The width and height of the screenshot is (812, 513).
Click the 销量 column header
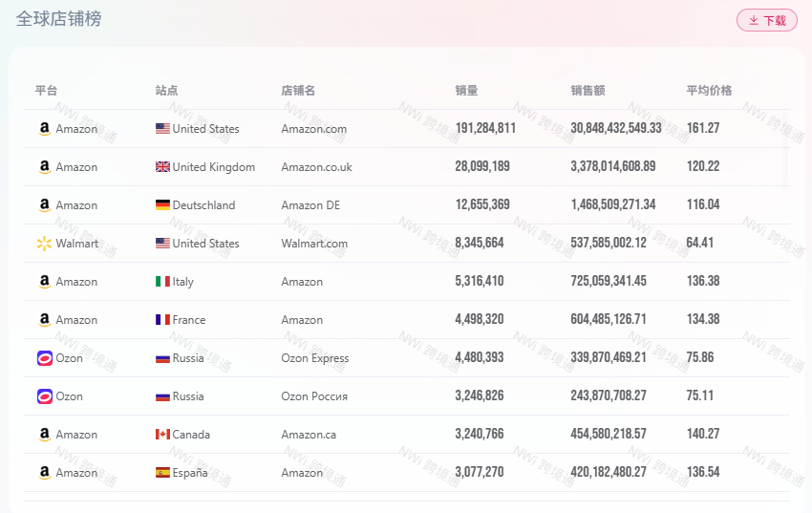[x=466, y=91]
